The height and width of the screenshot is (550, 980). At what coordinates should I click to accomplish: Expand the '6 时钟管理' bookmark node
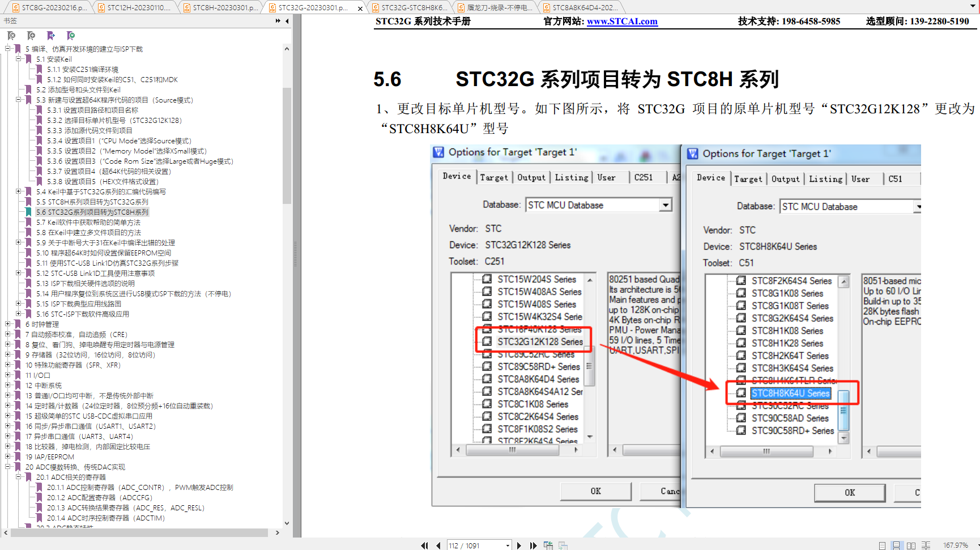point(8,325)
